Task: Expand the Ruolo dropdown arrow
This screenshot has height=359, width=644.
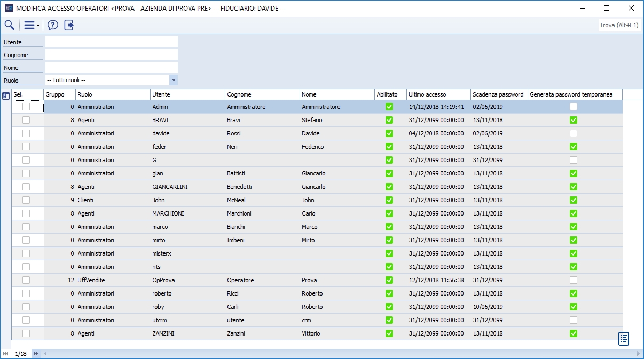Action: click(x=174, y=80)
